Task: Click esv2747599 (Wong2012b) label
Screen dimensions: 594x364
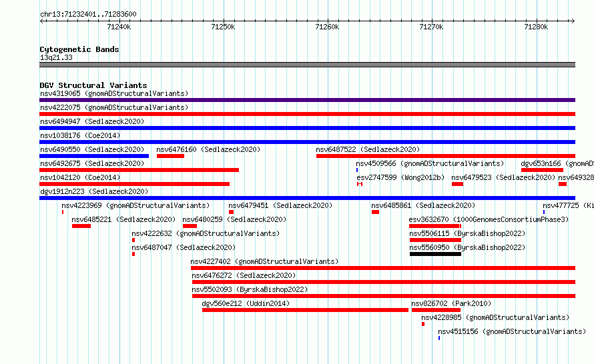Action: click(x=400, y=177)
